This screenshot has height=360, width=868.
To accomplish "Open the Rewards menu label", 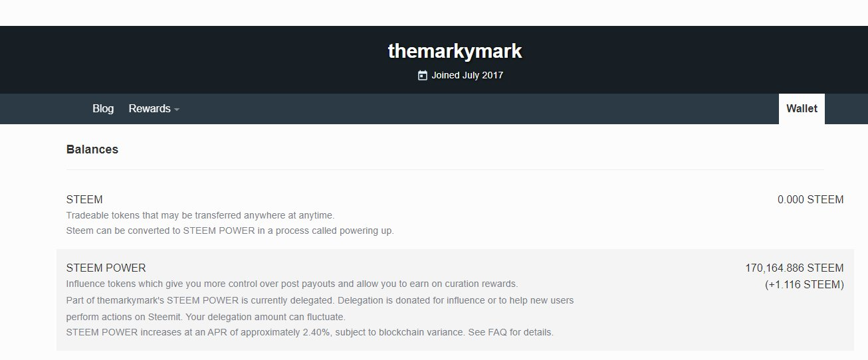I will 150,109.
